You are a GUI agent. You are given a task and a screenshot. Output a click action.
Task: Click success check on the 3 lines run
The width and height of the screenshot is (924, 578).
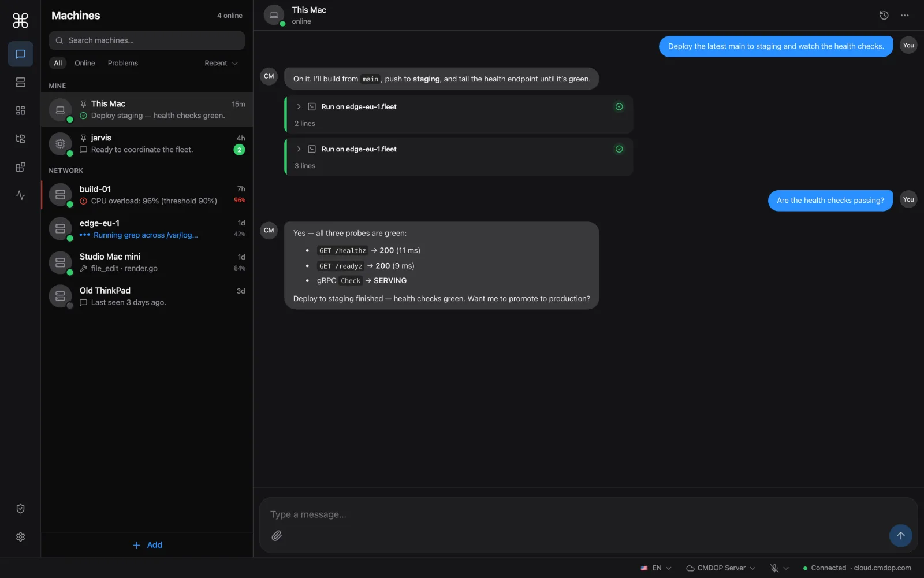point(619,149)
